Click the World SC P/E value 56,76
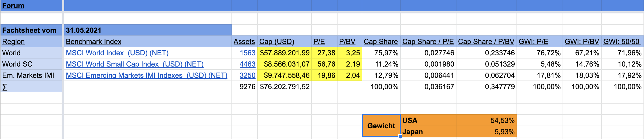The width and height of the screenshot is (644, 139). [x=324, y=64]
